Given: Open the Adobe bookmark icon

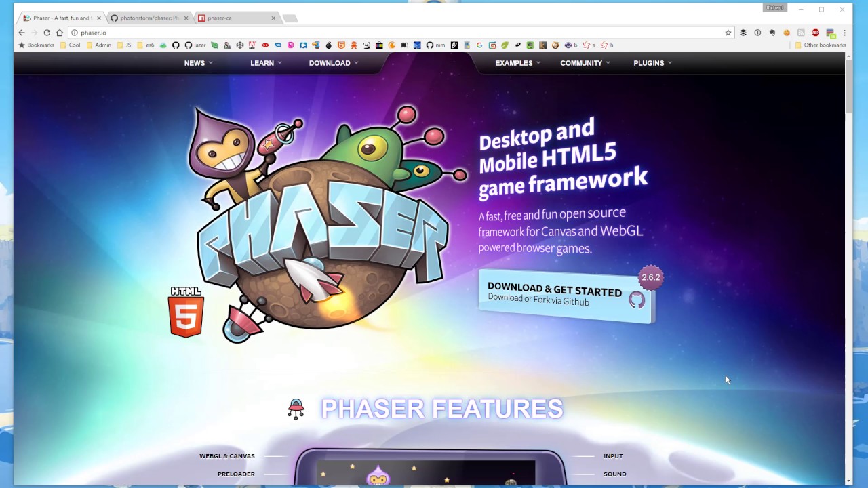Looking at the screenshot, I should pyautogui.click(x=252, y=45).
